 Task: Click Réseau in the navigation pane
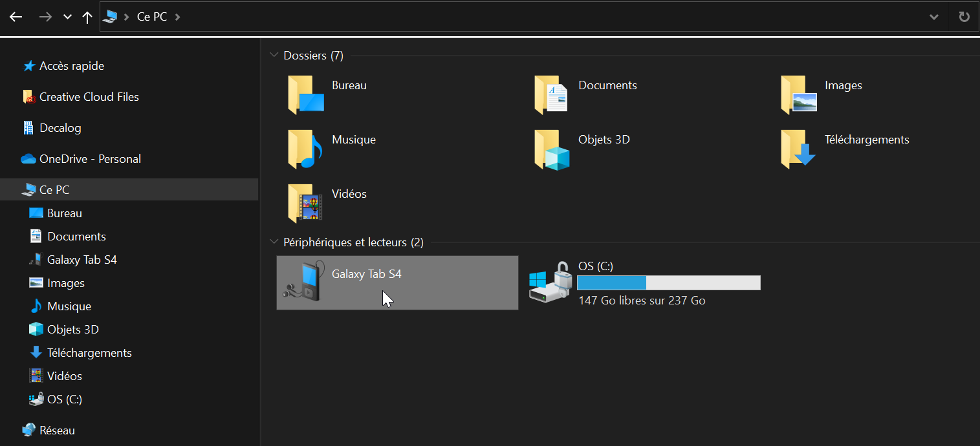57,430
